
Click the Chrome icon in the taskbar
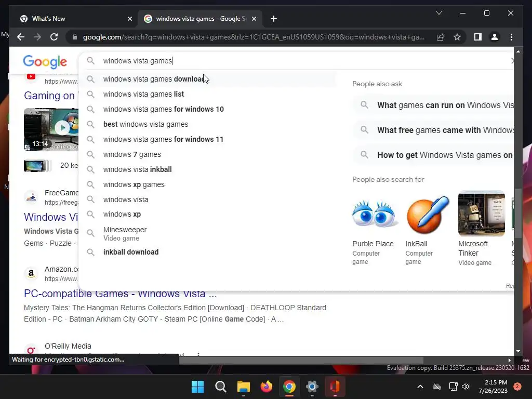[x=289, y=387]
